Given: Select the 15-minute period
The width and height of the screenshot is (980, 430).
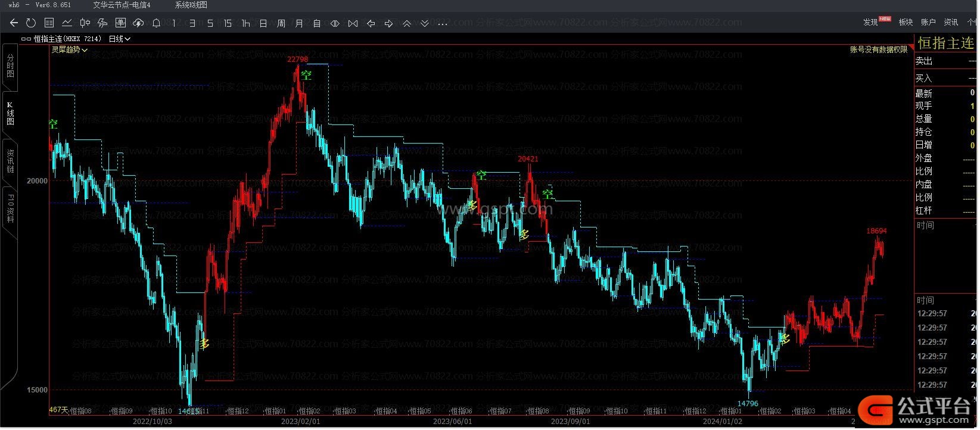Looking at the screenshot, I should coord(228,23).
